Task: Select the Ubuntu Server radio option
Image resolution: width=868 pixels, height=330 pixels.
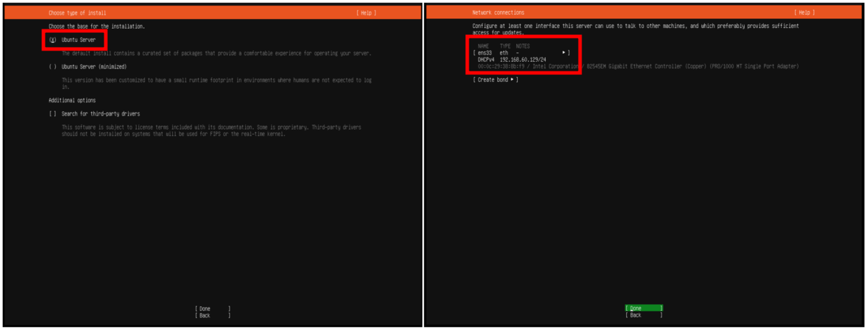Action: click(53, 40)
